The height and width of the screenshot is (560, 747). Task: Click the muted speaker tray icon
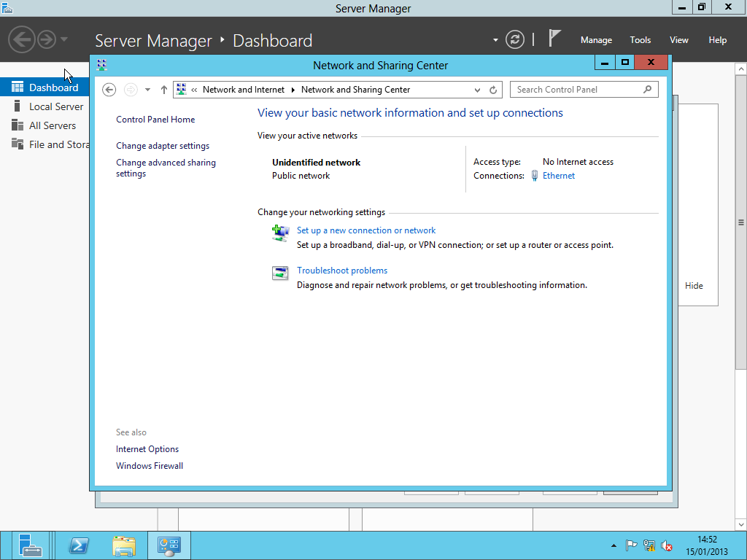tap(666, 545)
